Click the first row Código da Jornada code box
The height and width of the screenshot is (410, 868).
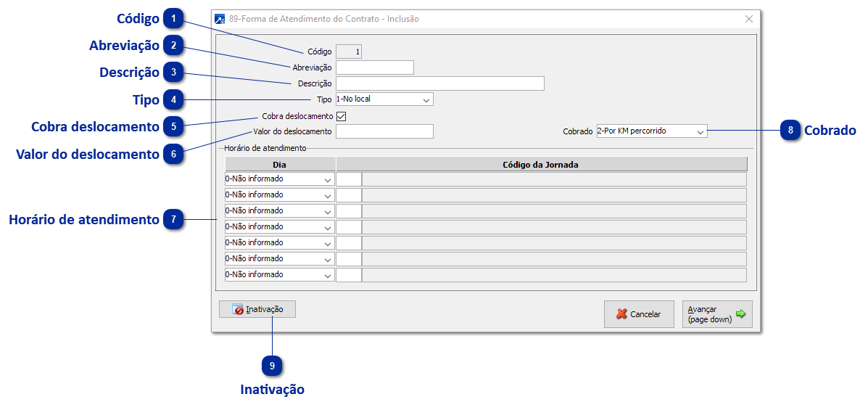coord(349,179)
